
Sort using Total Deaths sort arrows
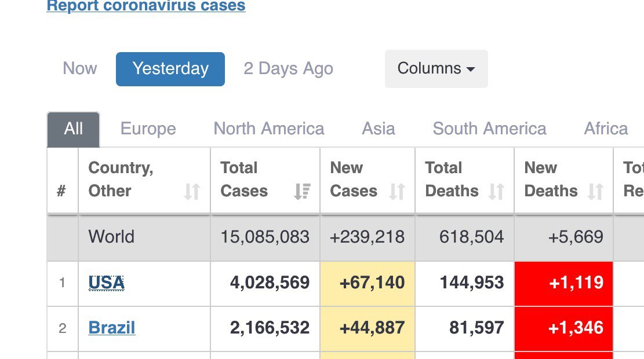click(x=497, y=192)
